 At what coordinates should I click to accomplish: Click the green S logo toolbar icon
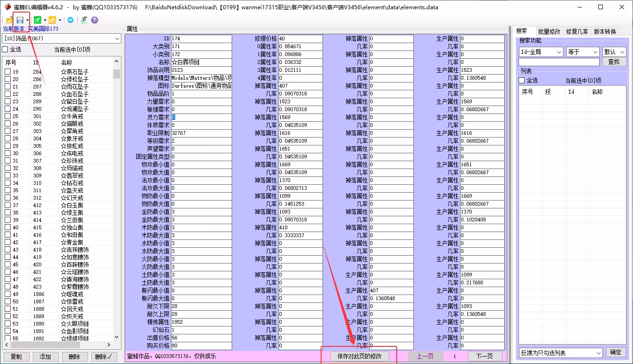tap(84, 20)
